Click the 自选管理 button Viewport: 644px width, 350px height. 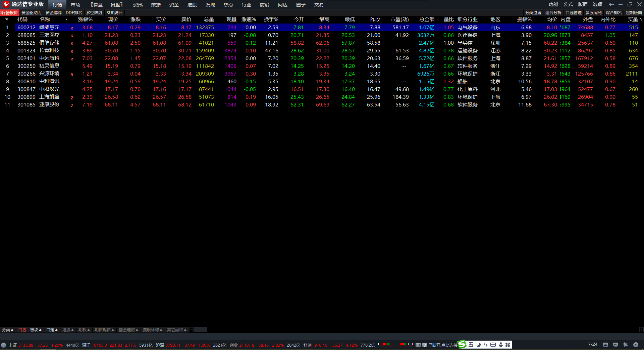click(574, 13)
